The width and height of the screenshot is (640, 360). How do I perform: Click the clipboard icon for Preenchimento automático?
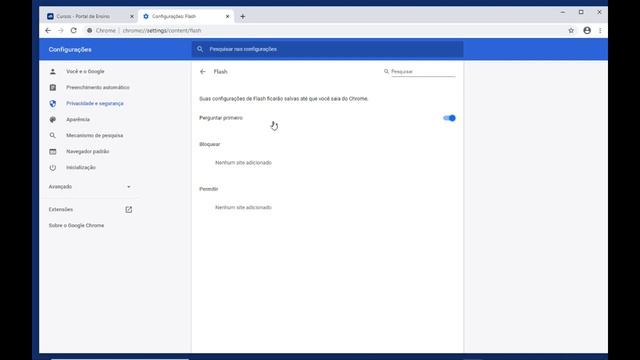[x=53, y=87]
